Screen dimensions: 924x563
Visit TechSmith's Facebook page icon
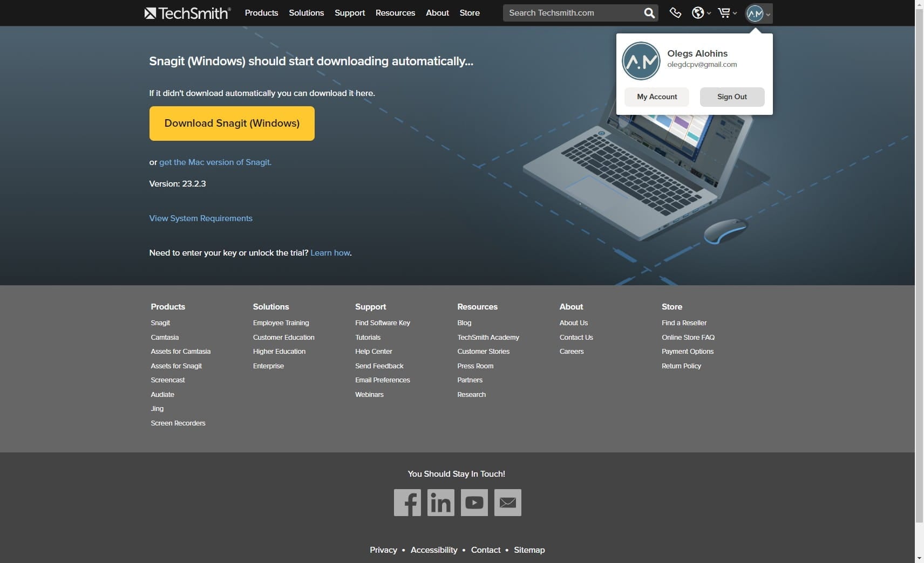407,503
